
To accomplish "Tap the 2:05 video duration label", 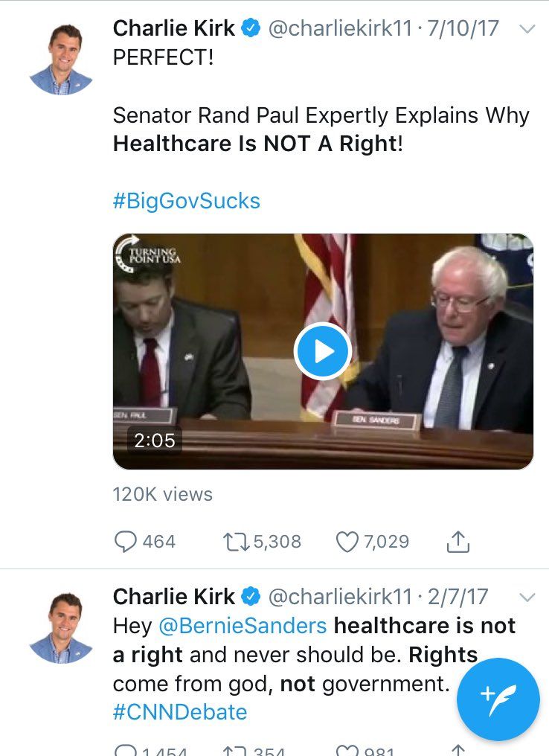I will (x=154, y=441).
